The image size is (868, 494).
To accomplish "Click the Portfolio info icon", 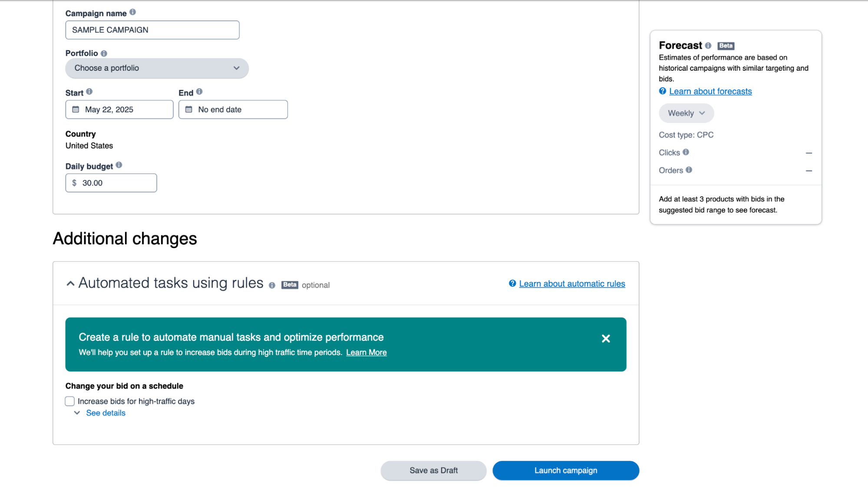I will (x=104, y=53).
